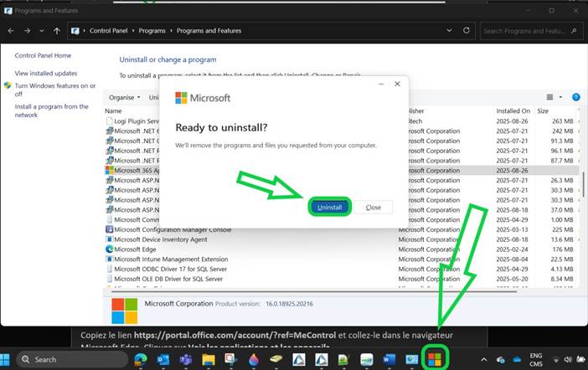Expand chevron between Programs and Programs and Features
Screen dimensions: 588x370
pyautogui.click(x=171, y=31)
